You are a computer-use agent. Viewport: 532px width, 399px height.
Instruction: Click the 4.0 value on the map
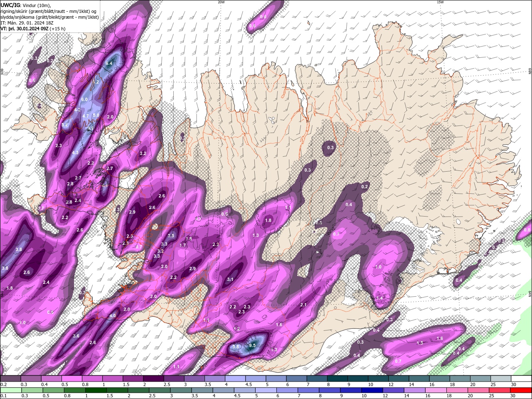pyautogui.click(x=113, y=315)
